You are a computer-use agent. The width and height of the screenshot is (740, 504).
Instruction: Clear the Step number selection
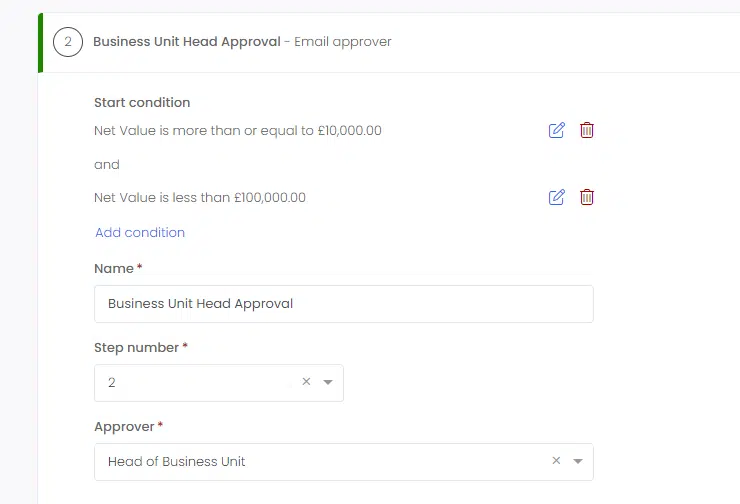click(306, 381)
